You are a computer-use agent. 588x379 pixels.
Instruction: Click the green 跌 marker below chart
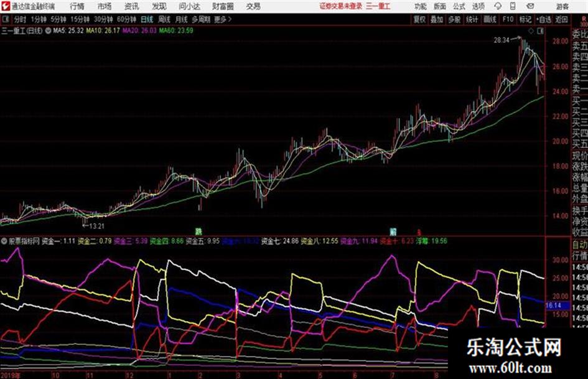coord(198,232)
